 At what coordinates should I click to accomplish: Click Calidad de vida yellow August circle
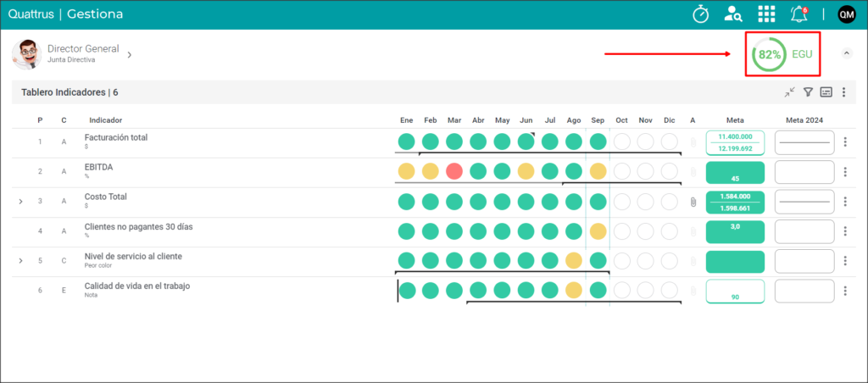click(574, 290)
